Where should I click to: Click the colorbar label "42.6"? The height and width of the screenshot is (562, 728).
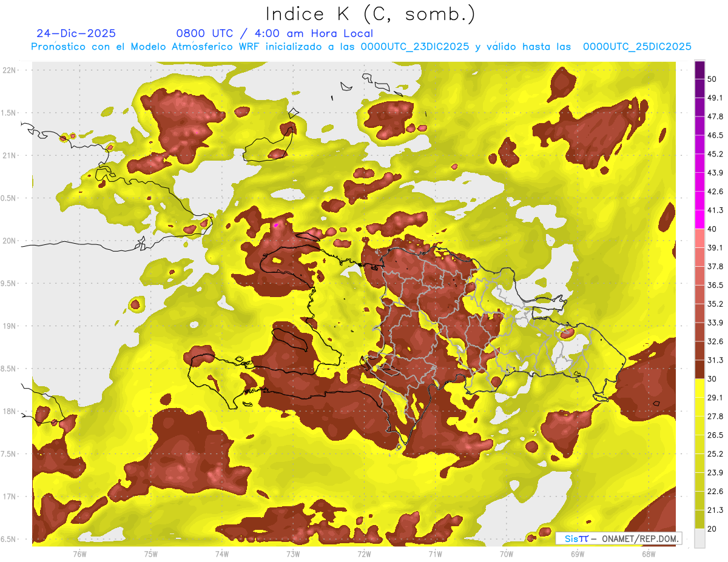[x=715, y=192]
